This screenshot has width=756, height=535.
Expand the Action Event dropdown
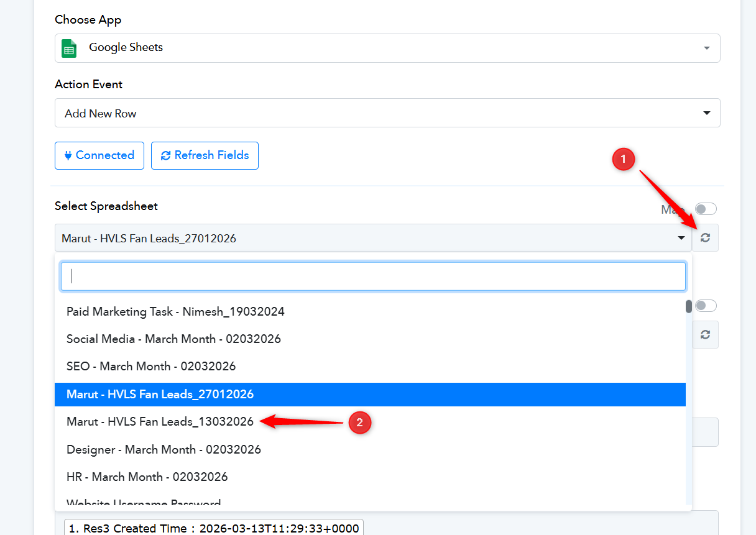(x=706, y=113)
